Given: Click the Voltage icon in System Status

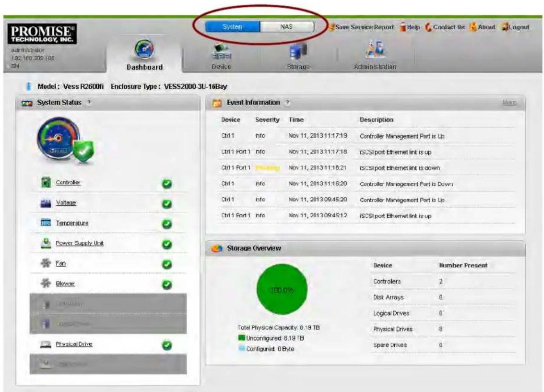Looking at the screenshot, I should point(46,202).
